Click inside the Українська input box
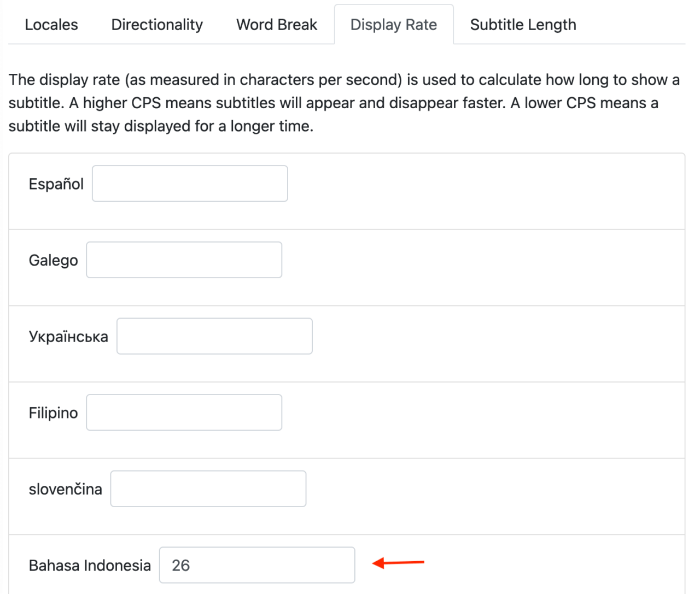This screenshot has width=700, height=594. [x=214, y=336]
